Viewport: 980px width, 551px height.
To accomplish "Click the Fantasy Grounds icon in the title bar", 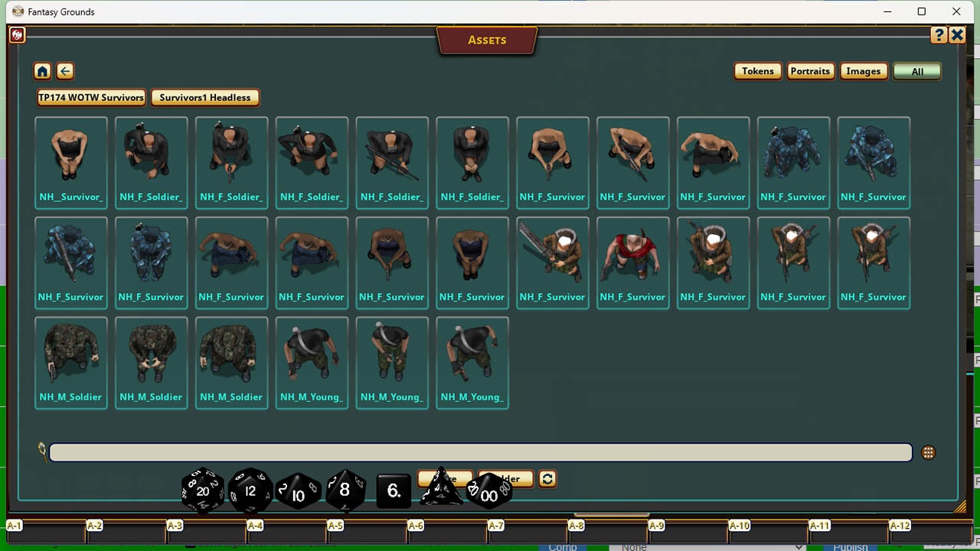I will (x=17, y=11).
